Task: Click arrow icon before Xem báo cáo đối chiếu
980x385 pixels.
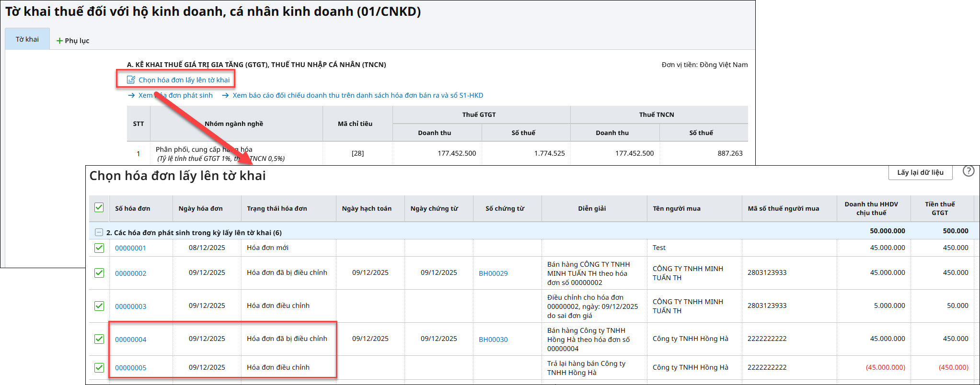Action: (x=225, y=95)
